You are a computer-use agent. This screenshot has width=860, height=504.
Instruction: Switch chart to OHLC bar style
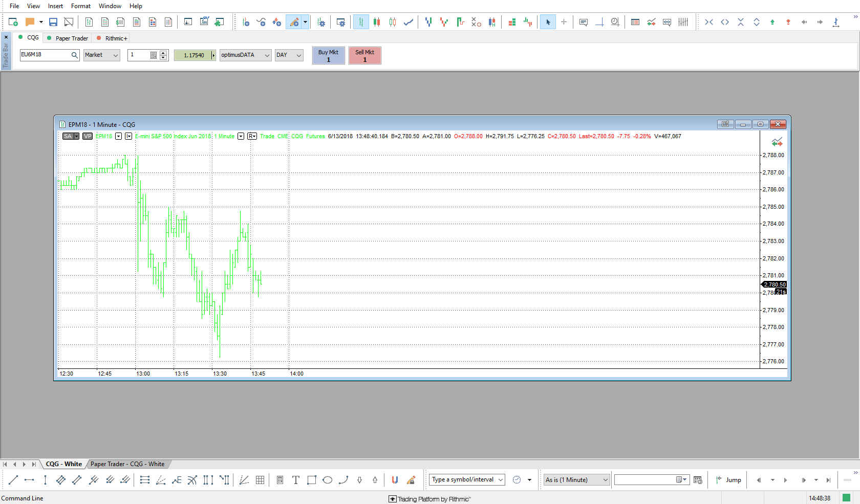[x=361, y=22]
